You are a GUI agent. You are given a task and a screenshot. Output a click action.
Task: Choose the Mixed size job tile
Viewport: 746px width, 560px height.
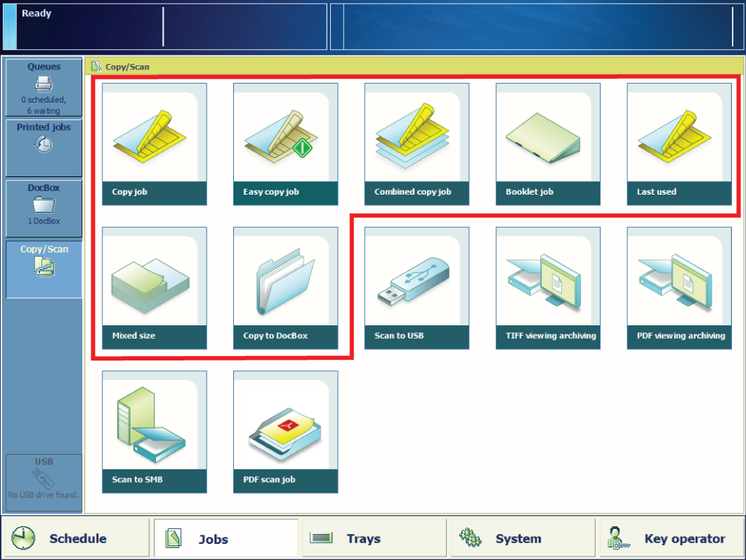coord(154,288)
